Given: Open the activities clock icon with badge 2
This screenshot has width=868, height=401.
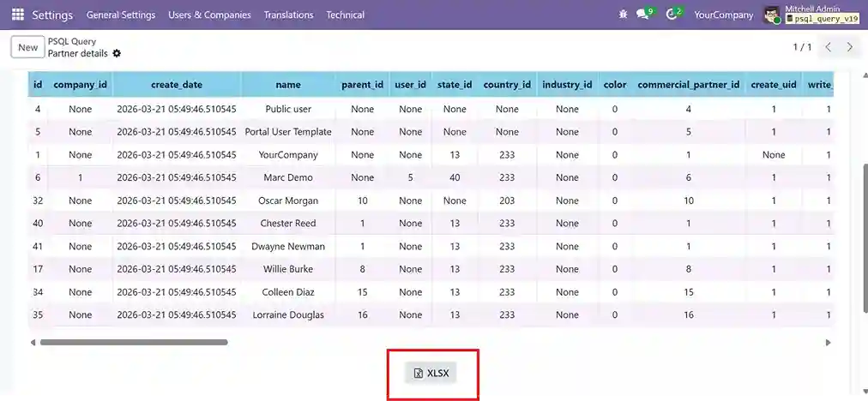Looking at the screenshot, I should [x=672, y=15].
